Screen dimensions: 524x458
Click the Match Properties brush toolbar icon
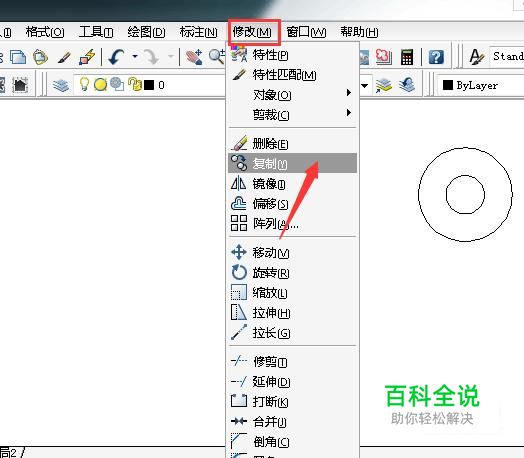pyautogui.click(x=64, y=57)
